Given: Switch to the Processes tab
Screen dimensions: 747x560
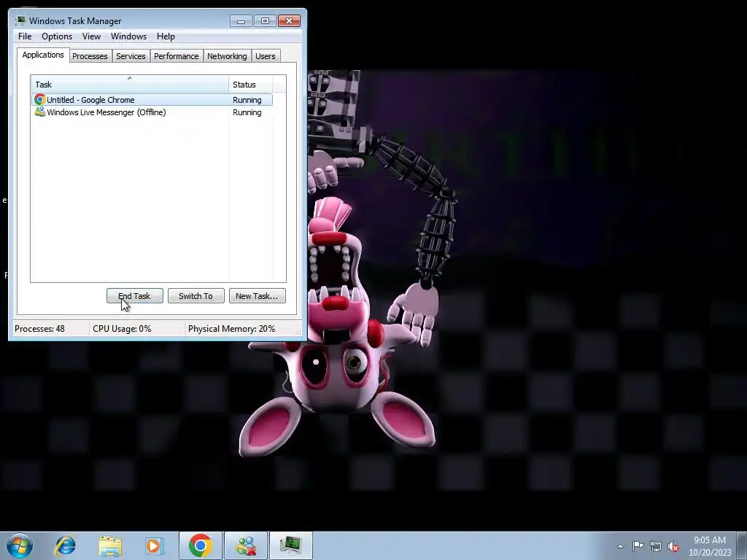Looking at the screenshot, I should (90, 56).
